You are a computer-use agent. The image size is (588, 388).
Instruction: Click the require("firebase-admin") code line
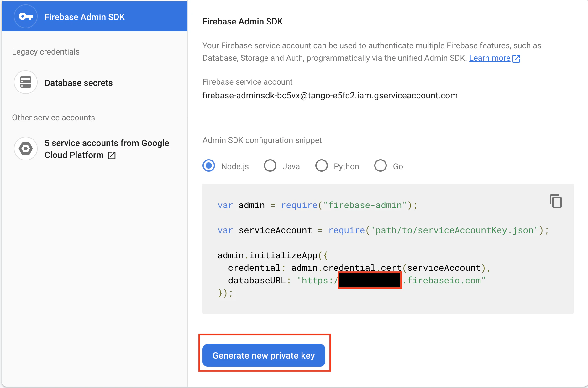click(x=318, y=205)
